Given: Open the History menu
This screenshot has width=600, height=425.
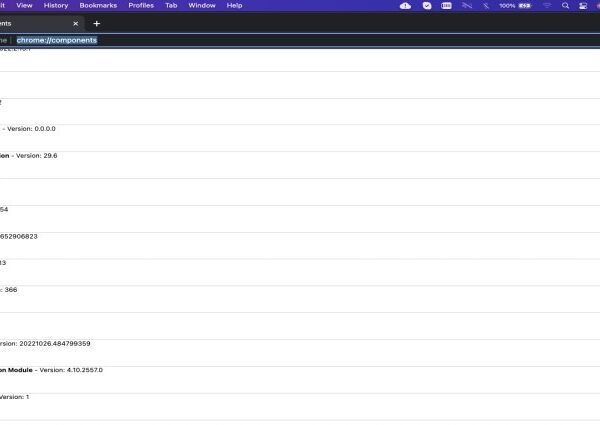Looking at the screenshot, I should pos(56,6).
